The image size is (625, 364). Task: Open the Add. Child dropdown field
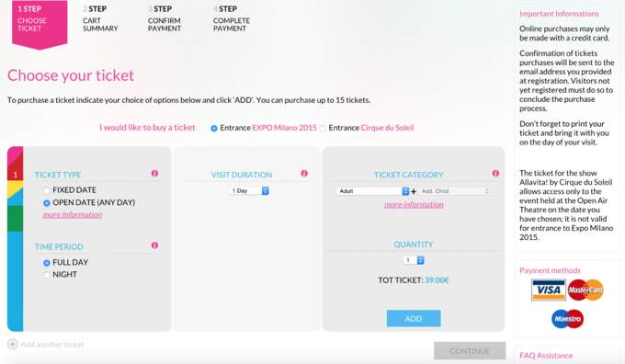pyautogui.click(x=454, y=191)
